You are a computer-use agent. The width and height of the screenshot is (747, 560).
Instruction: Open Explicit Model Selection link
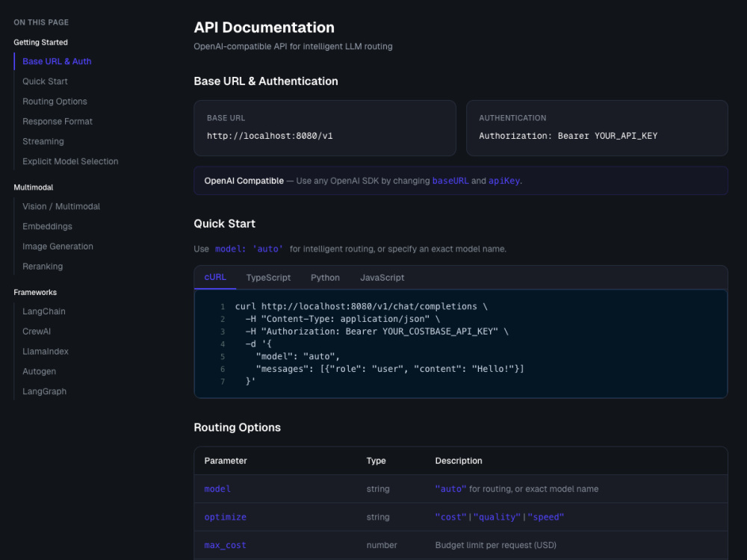point(70,161)
